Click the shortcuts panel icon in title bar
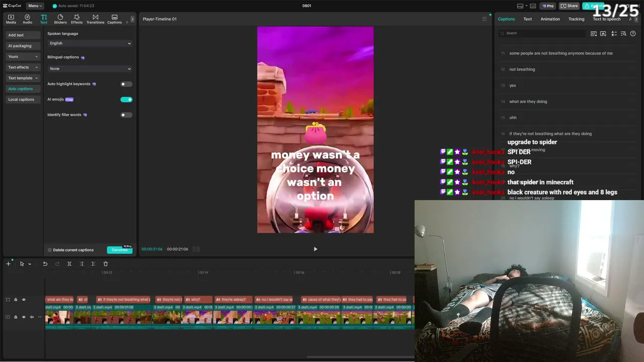 tap(533, 6)
